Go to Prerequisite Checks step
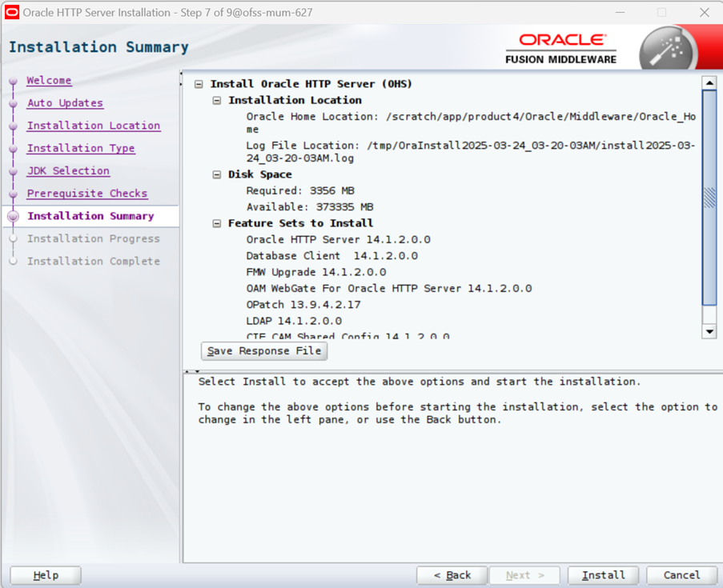Viewport: 723px width, 588px height. click(x=87, y=193)
